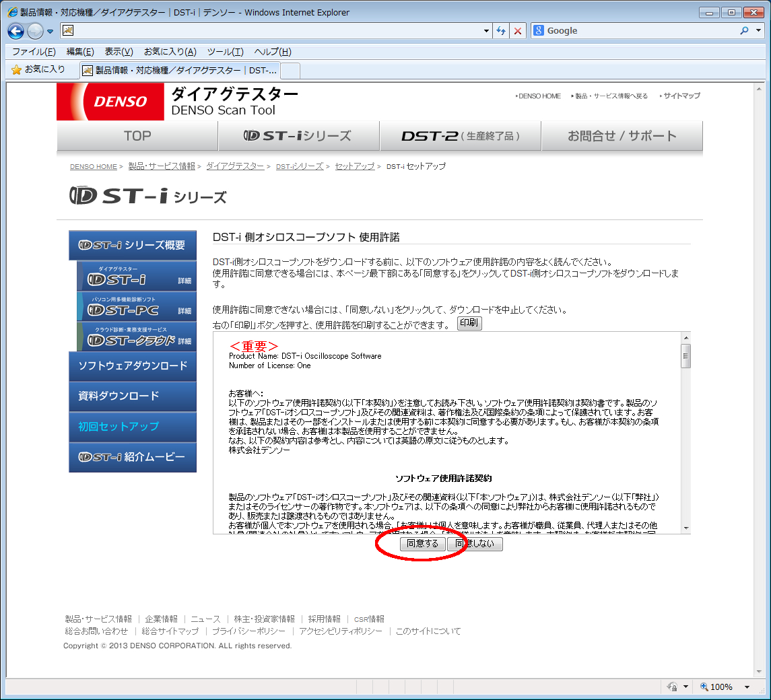Click the browser Forward arrow button
Viewport: 771px width, 700px height.
[x=35, y=31]
